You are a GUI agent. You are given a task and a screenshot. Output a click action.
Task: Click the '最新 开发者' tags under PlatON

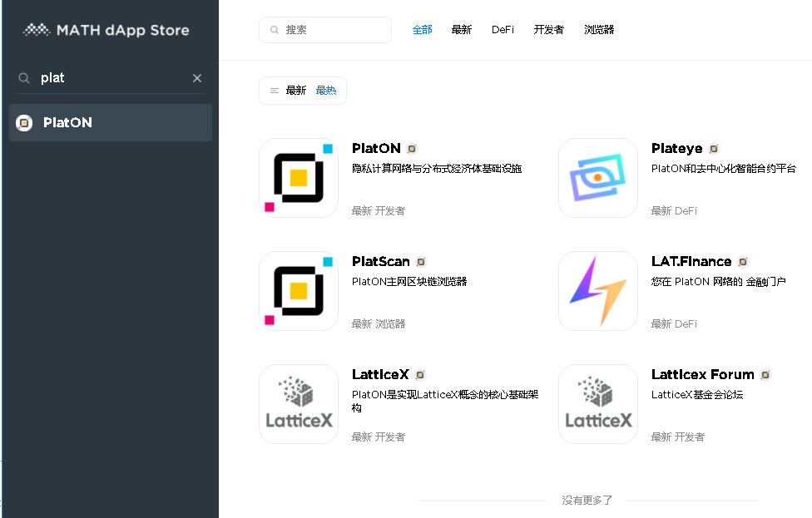pyautogui.click(x=379, y=211)
